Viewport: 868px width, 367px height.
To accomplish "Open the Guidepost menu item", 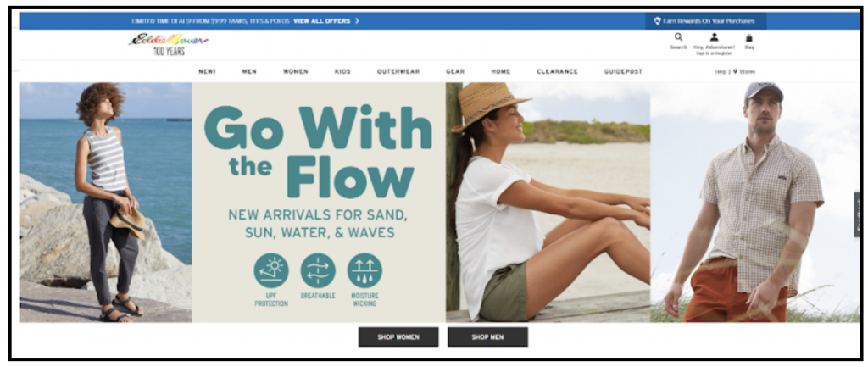I will coord(623,71).
